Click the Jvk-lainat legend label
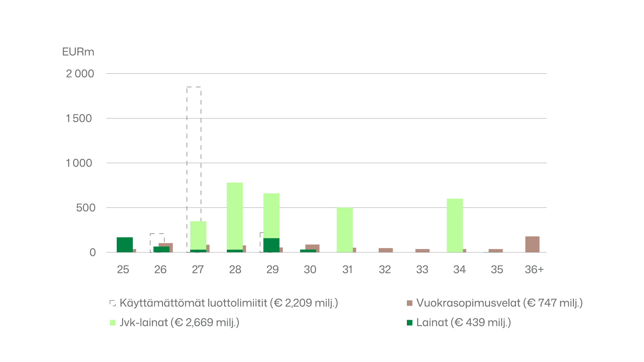644x362 pixels. (179, 322)
